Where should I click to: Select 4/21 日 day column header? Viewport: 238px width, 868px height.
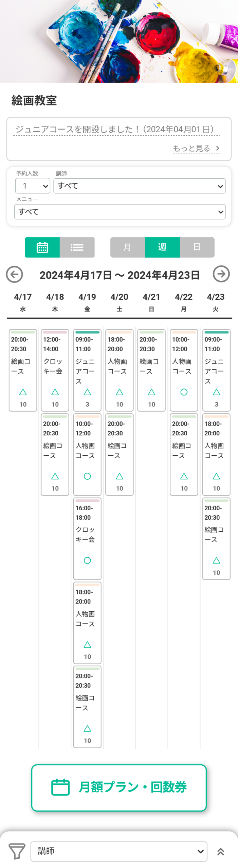pyautogui.click(x=151, y=302)
